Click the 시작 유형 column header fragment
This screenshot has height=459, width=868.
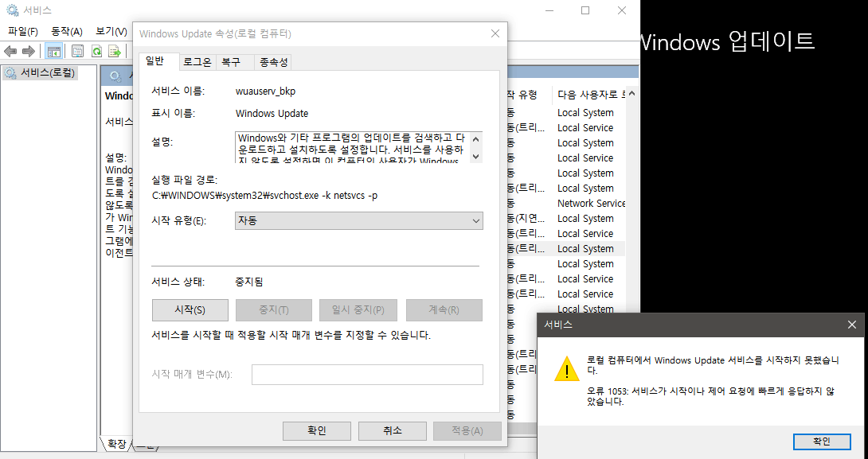tap(522, 95)
